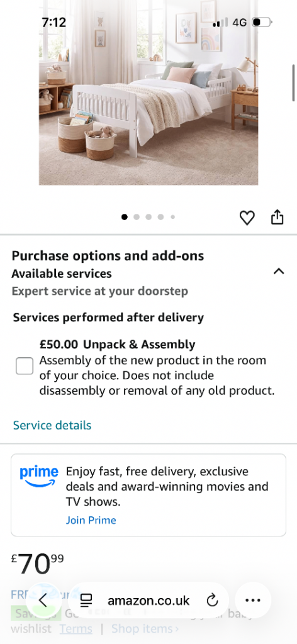Tap the Prime logo in the banner
Screen dimensions: 297x644
click(39, 476)
